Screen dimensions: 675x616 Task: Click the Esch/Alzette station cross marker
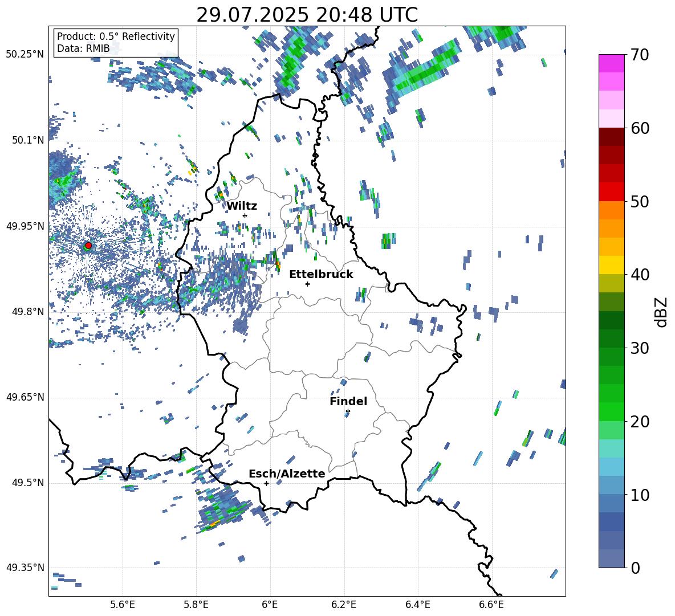tap(266, 483)
